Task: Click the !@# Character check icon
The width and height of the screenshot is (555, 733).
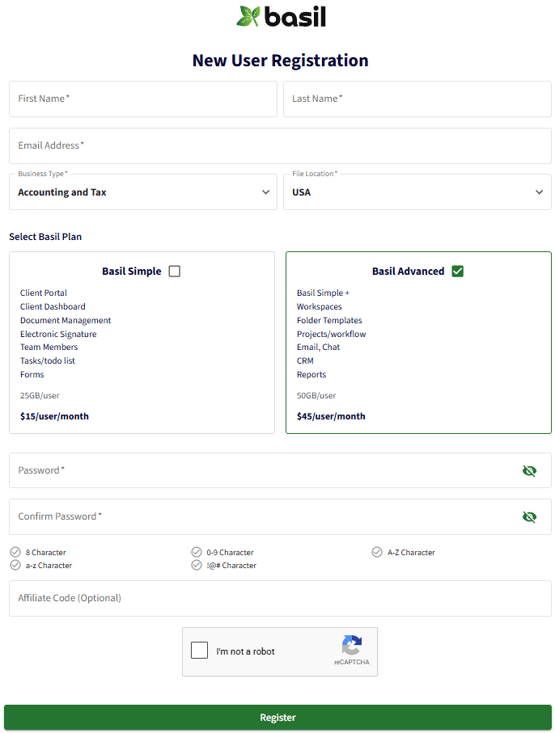Action: (196, 565)
